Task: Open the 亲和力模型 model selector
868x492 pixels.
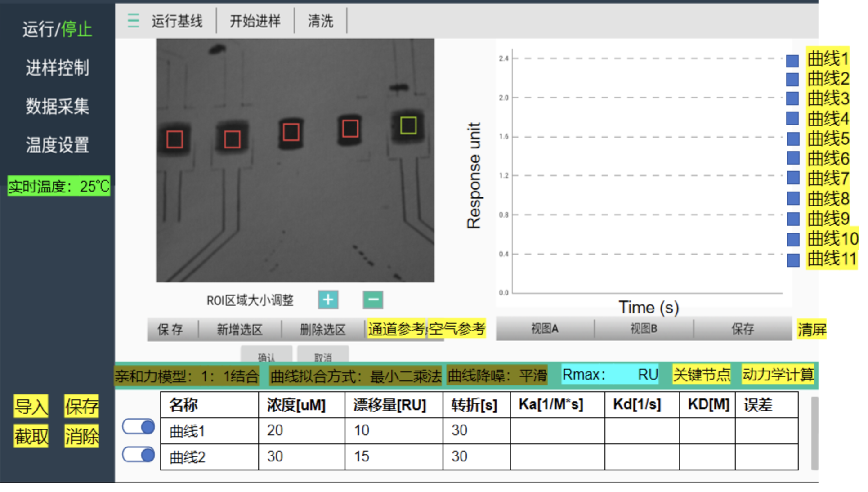Action: (187, 374)
